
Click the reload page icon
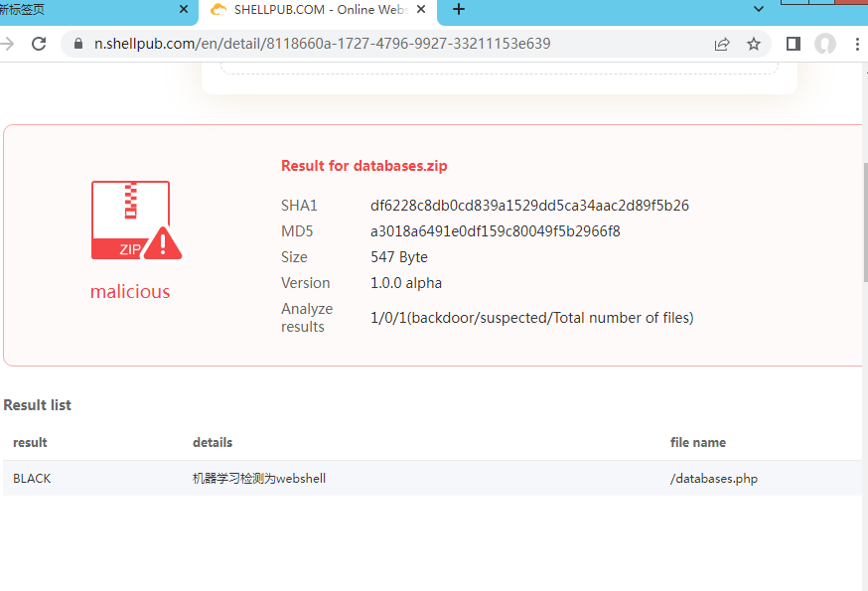(x=39, y=44)
